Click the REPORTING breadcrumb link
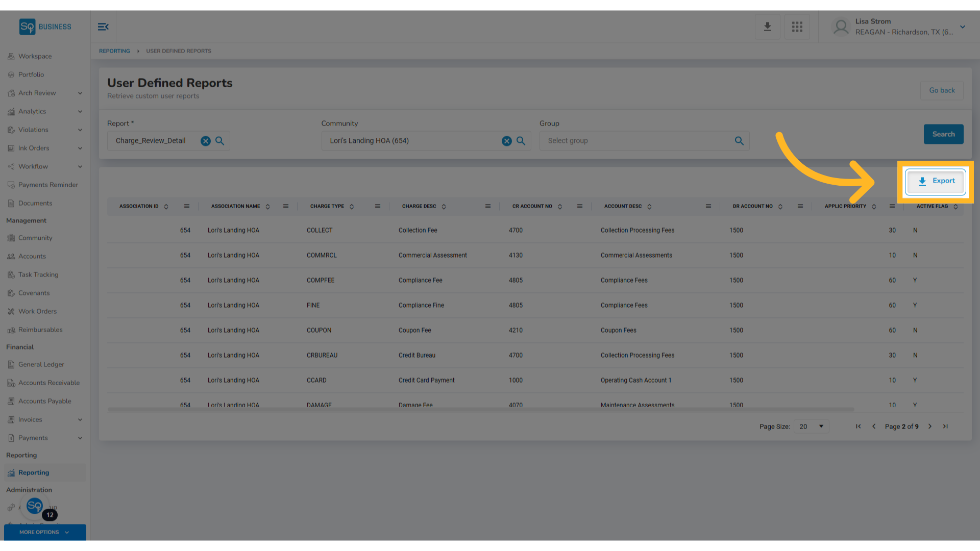The image size is (980, 551). (114, 51)
